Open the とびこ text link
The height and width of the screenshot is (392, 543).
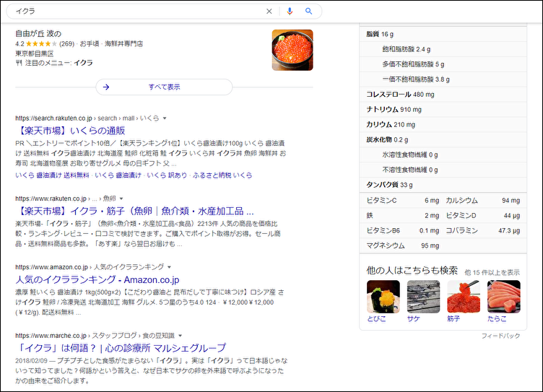(376, 318)
